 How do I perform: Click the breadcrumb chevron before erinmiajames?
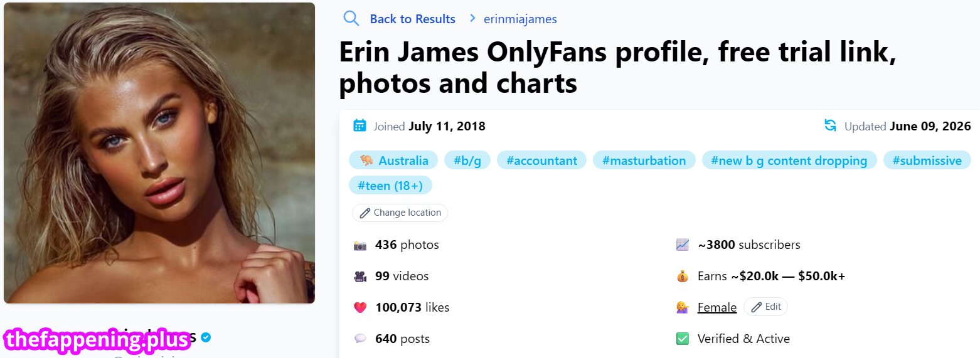(x=472, y=18)
